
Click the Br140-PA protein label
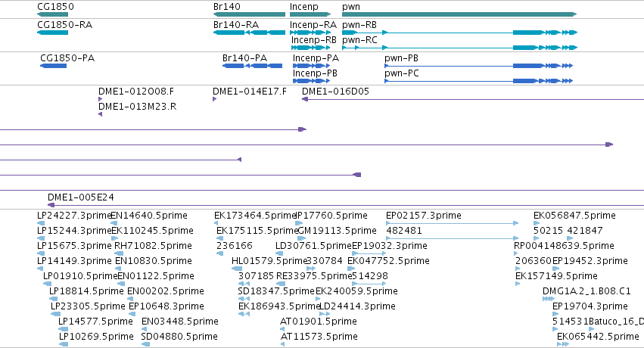(x=244, y=57)
